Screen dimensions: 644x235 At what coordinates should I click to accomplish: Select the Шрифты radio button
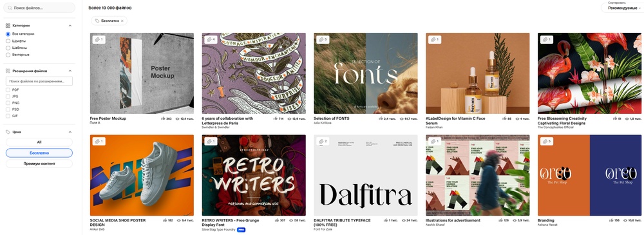click(x=8, y=41)
